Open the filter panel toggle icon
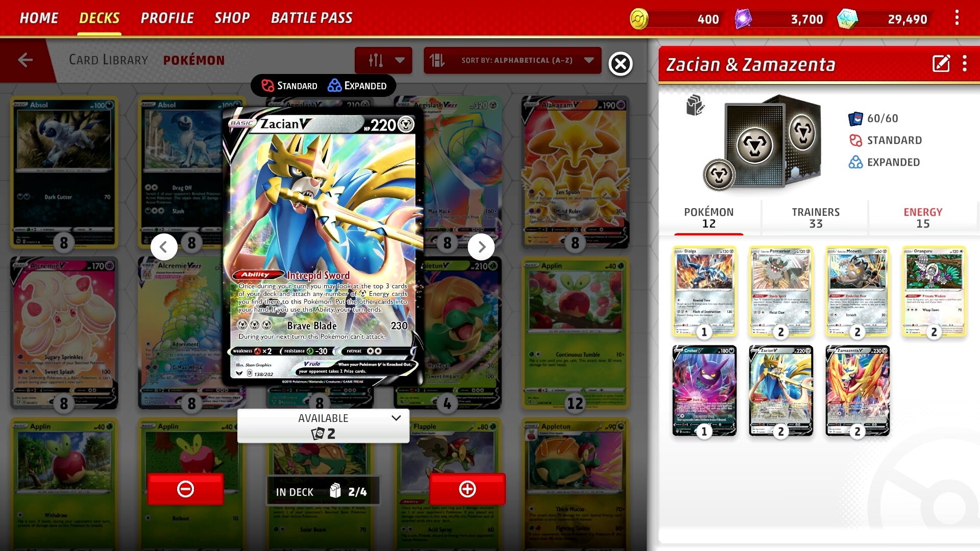Screen dimensions: 980x551 coord(375,61)
